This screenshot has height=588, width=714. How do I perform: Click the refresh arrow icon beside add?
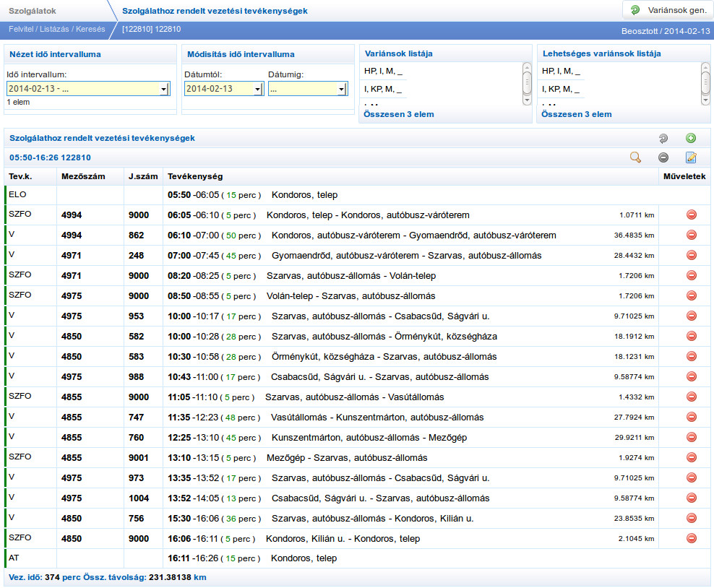(x=663, y=139)
